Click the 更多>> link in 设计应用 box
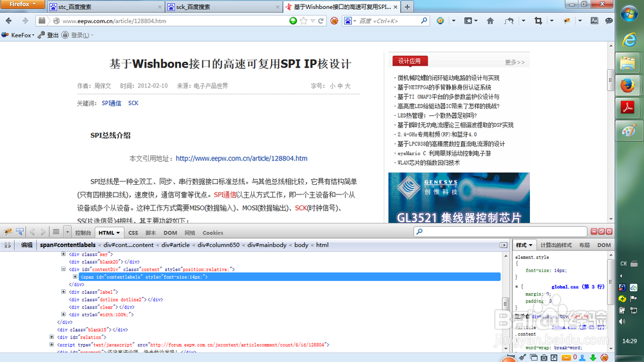644x362 pixels. point(515,62)
